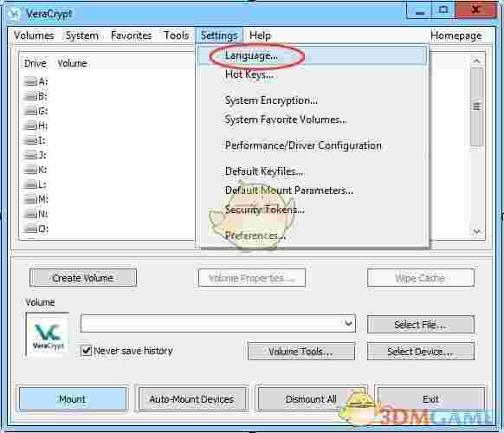
Task: Click the Select File... button
Action: (421, 325)
